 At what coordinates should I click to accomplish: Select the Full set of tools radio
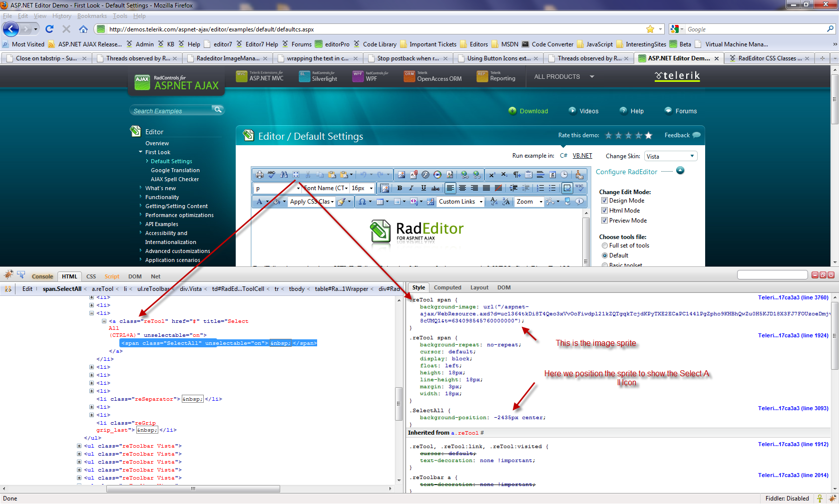coord(605,246)
